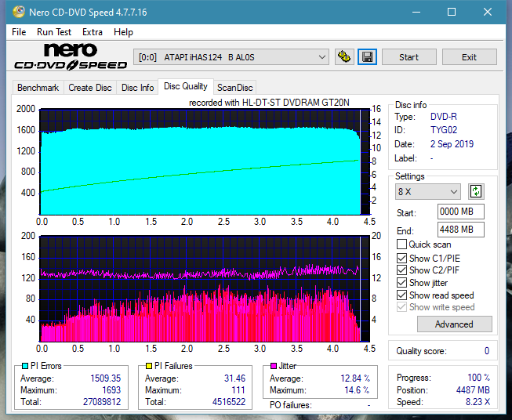Select the Disc Quality tab
The image size is (512, 420).
[x=186, y=86]
